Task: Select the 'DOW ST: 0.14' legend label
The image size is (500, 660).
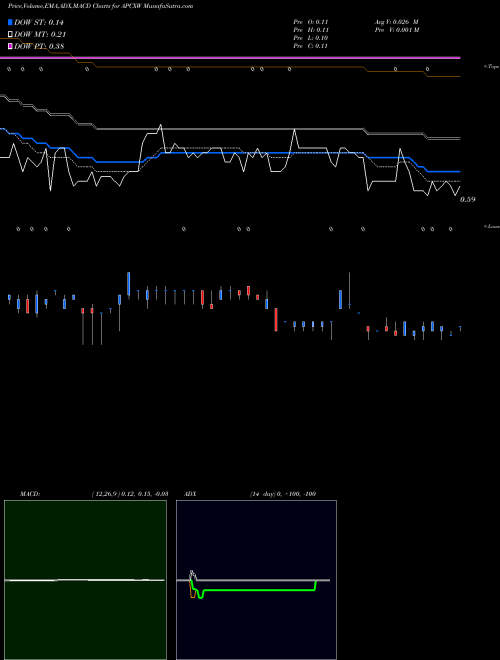Action: 38,22
